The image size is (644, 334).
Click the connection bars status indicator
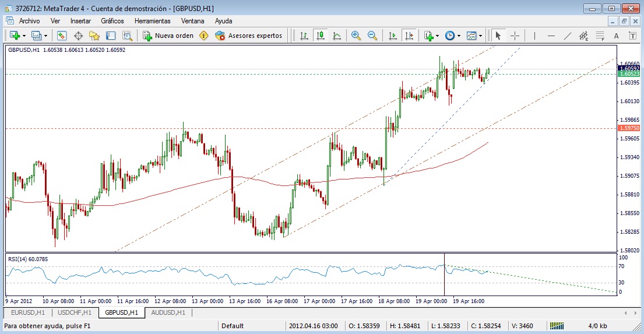point(557,326)
